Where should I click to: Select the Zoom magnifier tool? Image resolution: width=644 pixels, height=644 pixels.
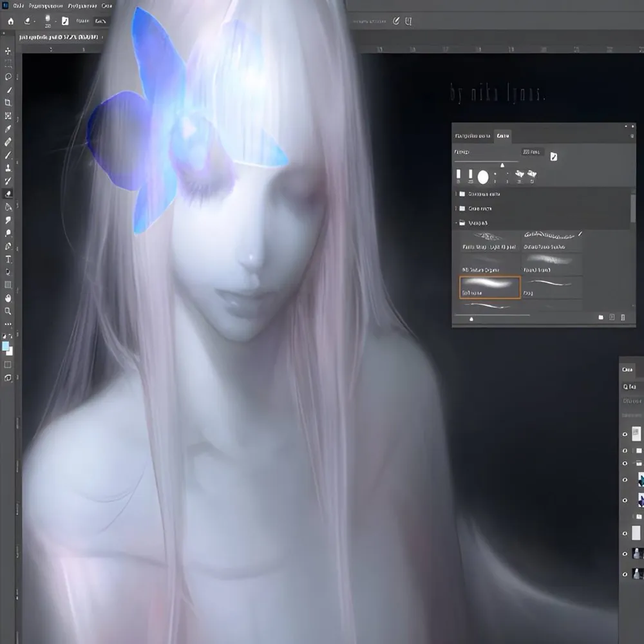pyautogui.click(x=8, y=311)
